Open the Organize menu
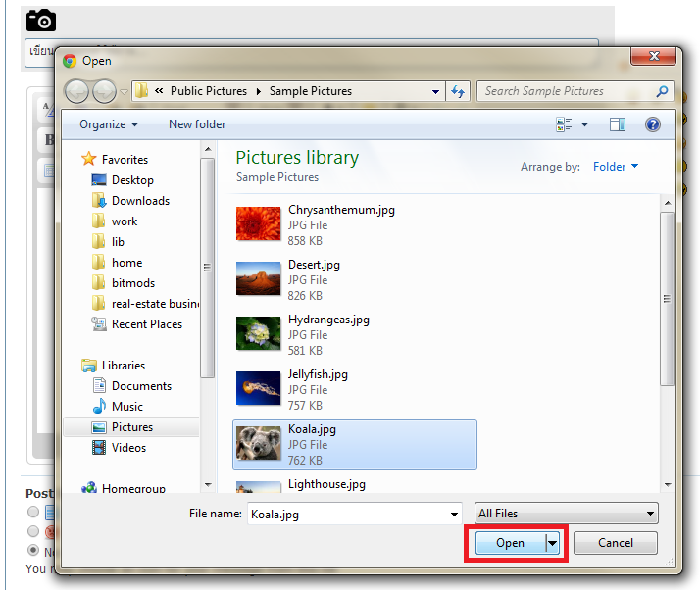700x590 pixels. [x=108, y=124]
